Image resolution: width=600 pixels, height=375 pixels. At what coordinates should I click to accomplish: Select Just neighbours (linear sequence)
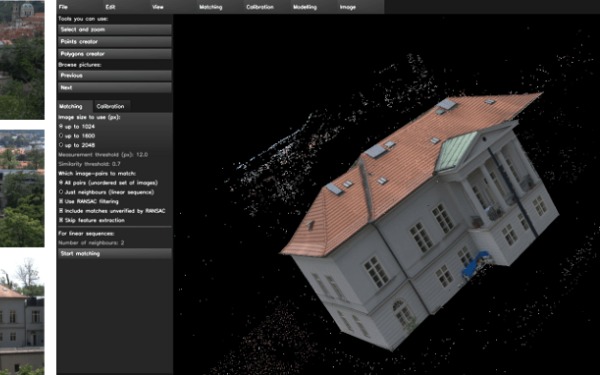point(106,192)
